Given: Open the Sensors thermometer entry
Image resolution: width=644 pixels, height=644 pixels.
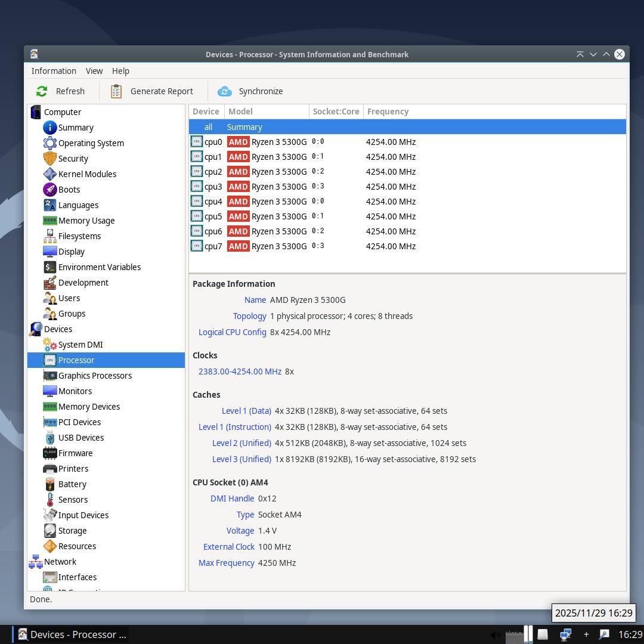Looking at the screenshot, I should [x=50, y=500].
